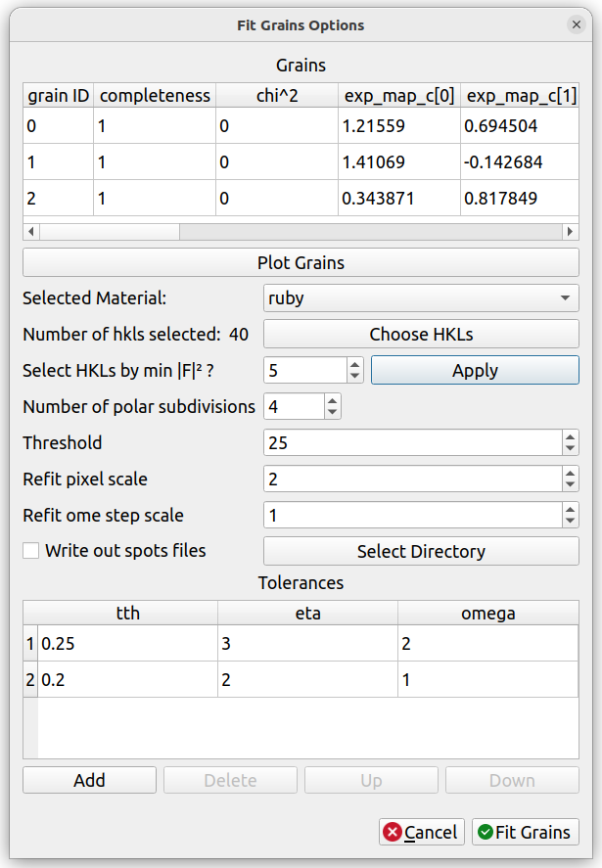This screenshot has width=602, height=868.
Task: Click the Down button for tolerances
Action: click(x=512, y=780)
